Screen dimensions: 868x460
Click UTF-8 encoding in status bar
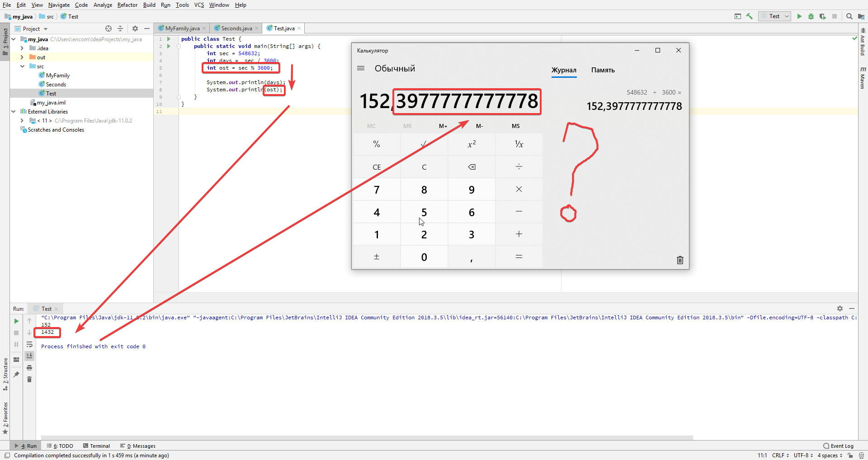[803, 455]
